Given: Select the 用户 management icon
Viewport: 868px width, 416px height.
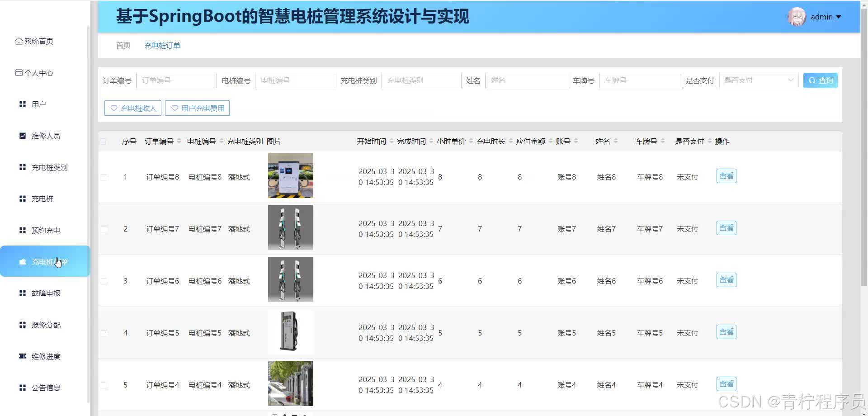Looking at the screenshot, I should [22, 104].
